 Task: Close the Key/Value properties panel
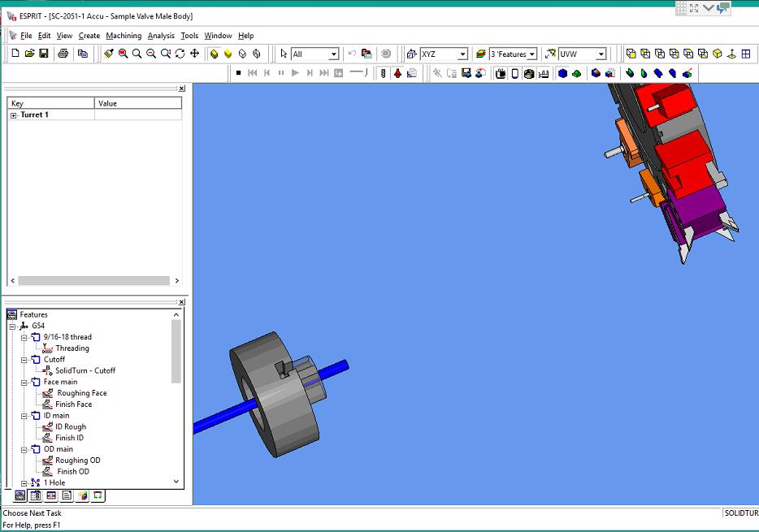[181, 89]
